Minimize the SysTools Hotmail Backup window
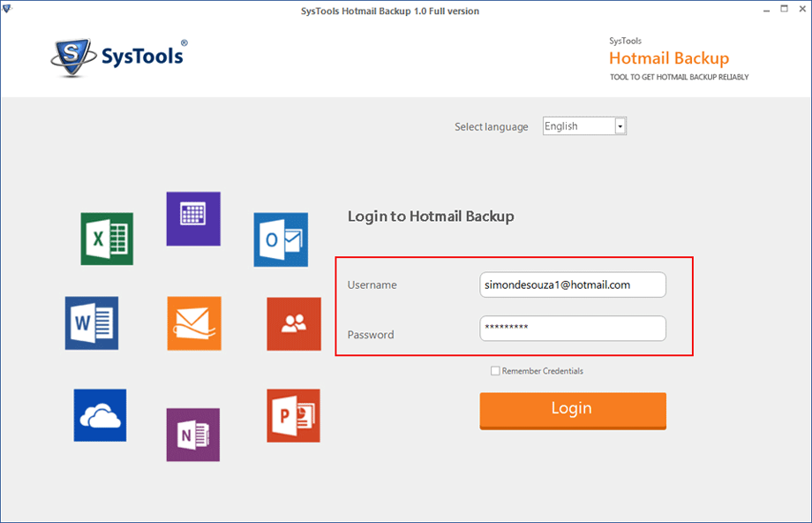This screenshot has width=812, height=523. (x=766, y=10)
